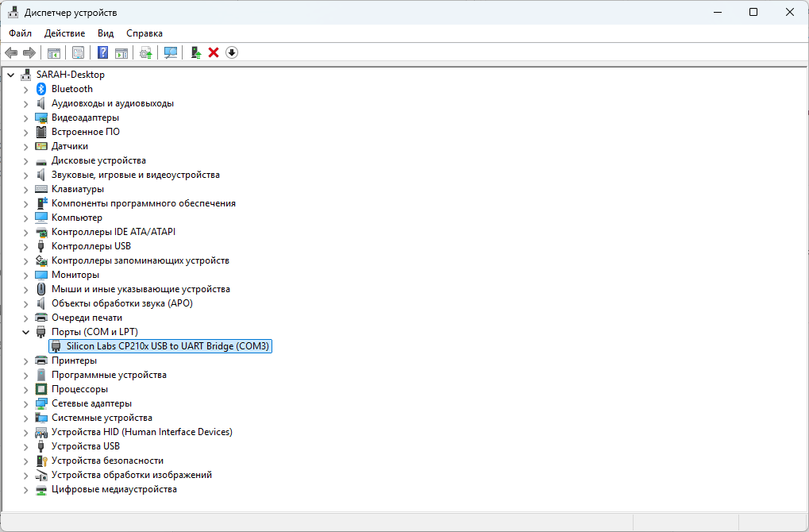Open the Действие menu
This screenshot has width=809, height=532.
tap(64, 33)
